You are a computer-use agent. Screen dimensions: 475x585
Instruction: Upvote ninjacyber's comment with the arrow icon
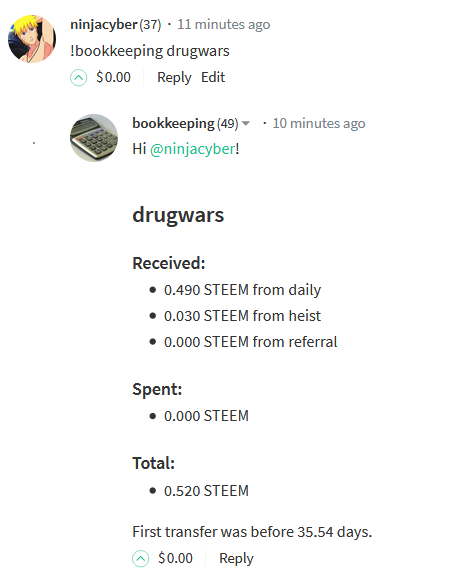(78, 78)
